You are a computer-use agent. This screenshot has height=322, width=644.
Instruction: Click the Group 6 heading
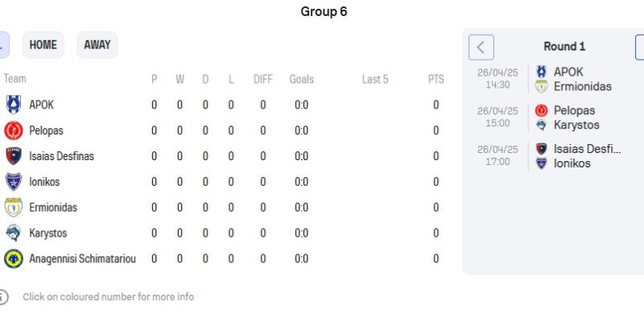pos(324,11)
